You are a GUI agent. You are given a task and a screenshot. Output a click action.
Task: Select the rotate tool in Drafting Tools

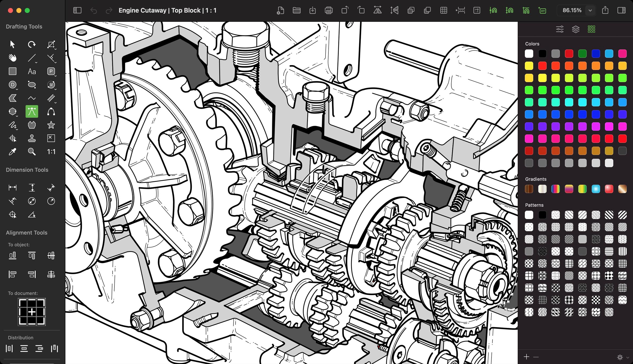click(x=32, y=44)
